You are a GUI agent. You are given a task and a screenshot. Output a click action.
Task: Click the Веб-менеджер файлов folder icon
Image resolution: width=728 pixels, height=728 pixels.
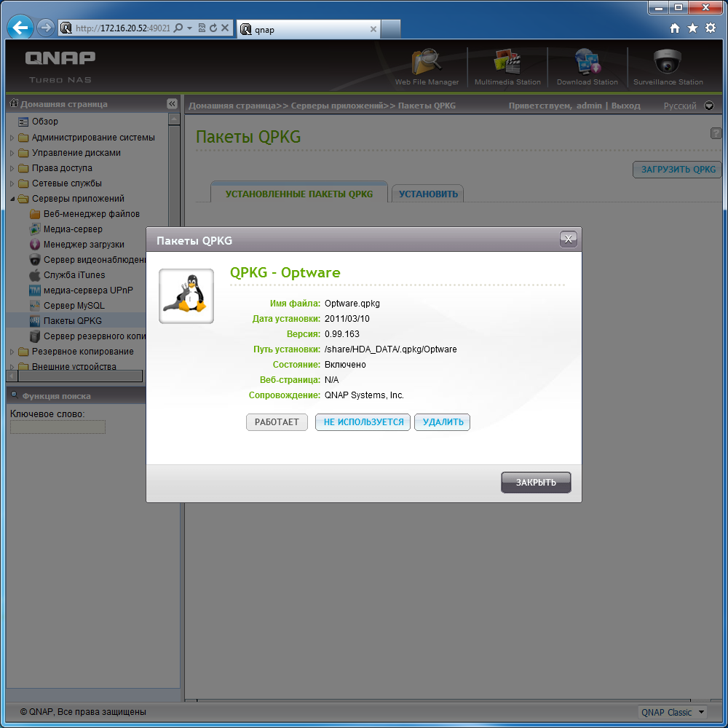(34, 213)
